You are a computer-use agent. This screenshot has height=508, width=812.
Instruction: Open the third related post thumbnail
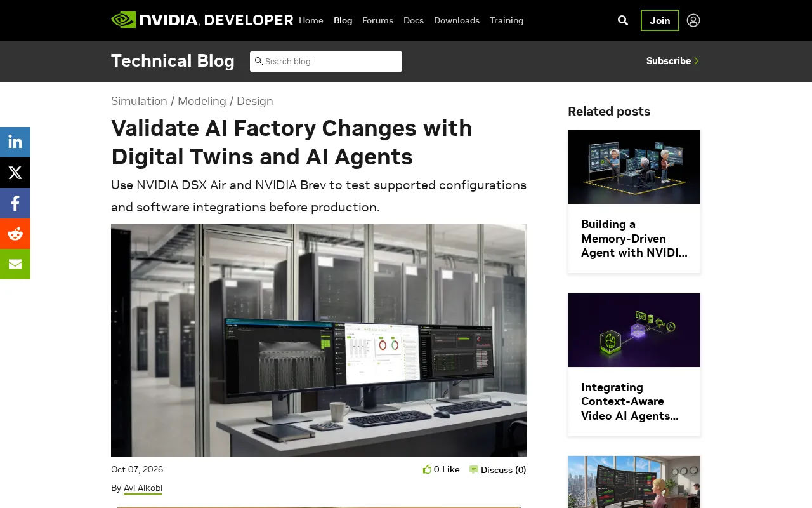(634, 482)
